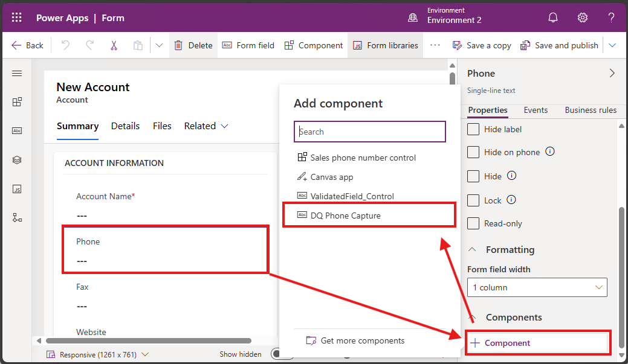Delete the selected field
The height and width of the screenshot is (364, 628).
pyautogui.click(x=193, y=45)
